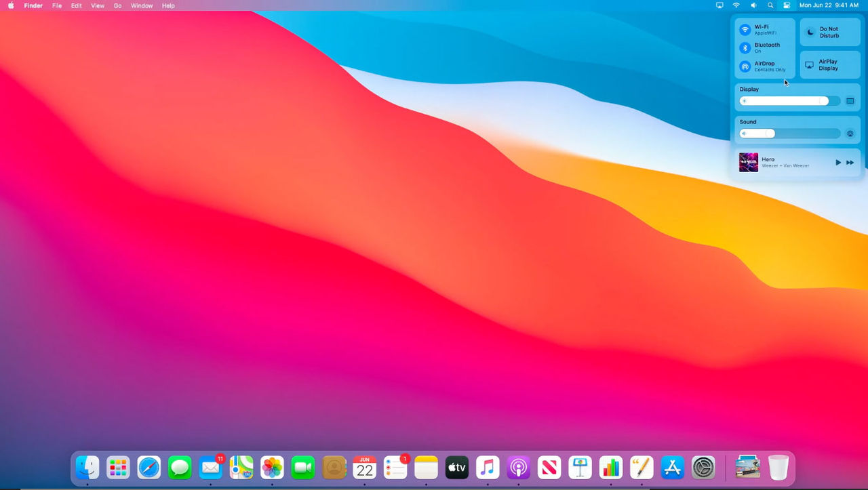Viewport: 868px width, 490px height.
Task: Click the display options icon beside brightness
Action: [x=850, y=101]
